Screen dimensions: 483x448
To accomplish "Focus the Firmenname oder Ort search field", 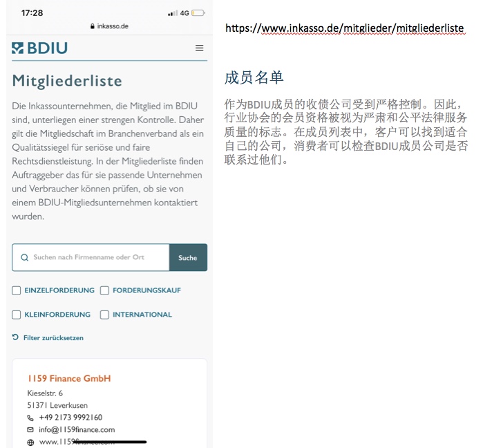I will pos(91,258).
